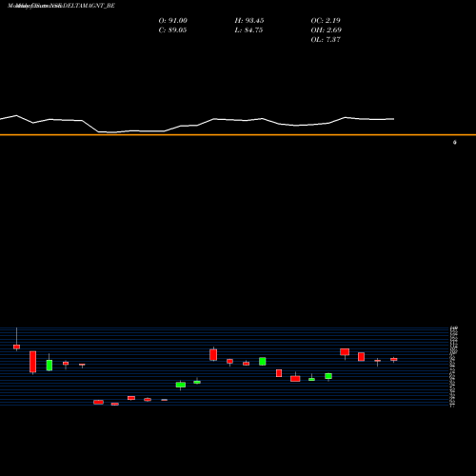The image size is (476, 476).
Task: Click the white momentum indicator line
Action: pos(197,125)
